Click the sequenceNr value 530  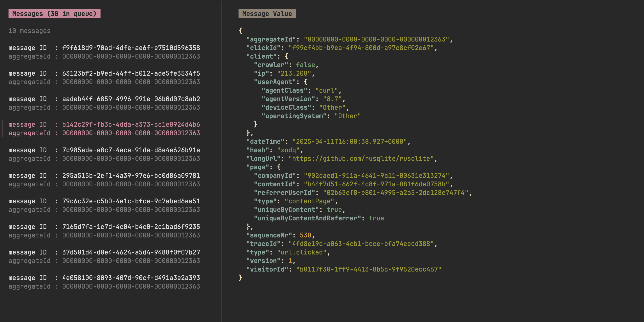tap(306, 235)
